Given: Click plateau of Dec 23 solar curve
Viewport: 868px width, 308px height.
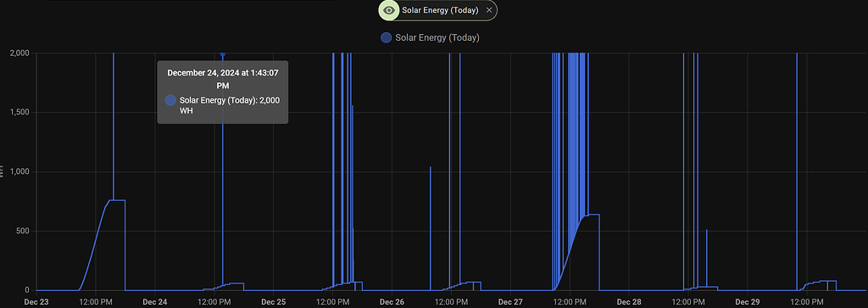Looking at the screenshot, I should [x=117, y=200].
